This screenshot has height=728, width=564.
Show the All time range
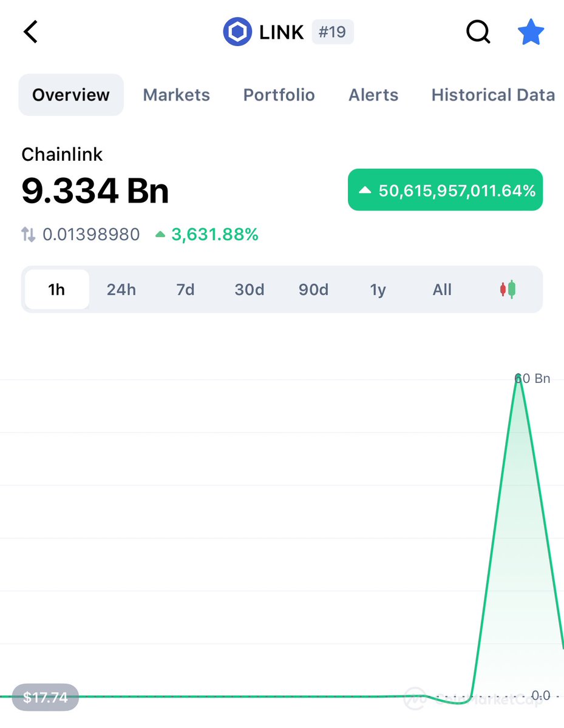click(x=442, y=289)
